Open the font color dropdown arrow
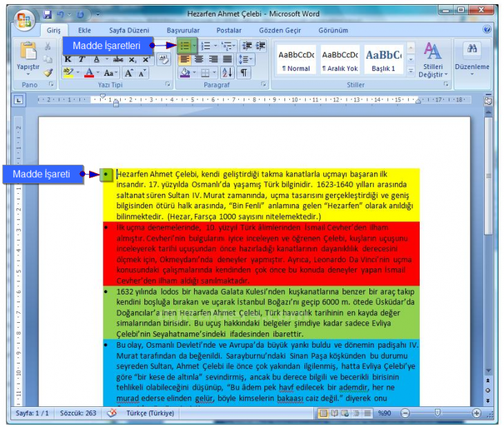The height and width of the screenshot is (427, 504). (98, 72)
